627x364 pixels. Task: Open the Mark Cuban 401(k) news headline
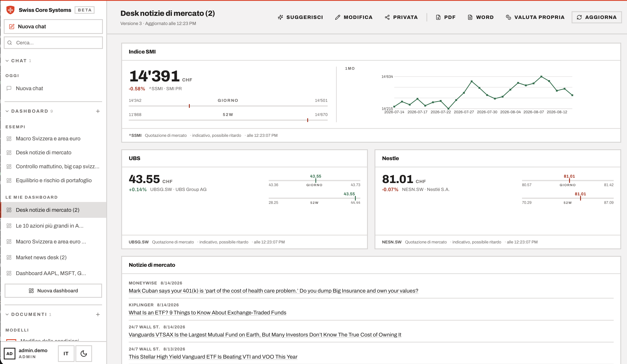[273, 291]
